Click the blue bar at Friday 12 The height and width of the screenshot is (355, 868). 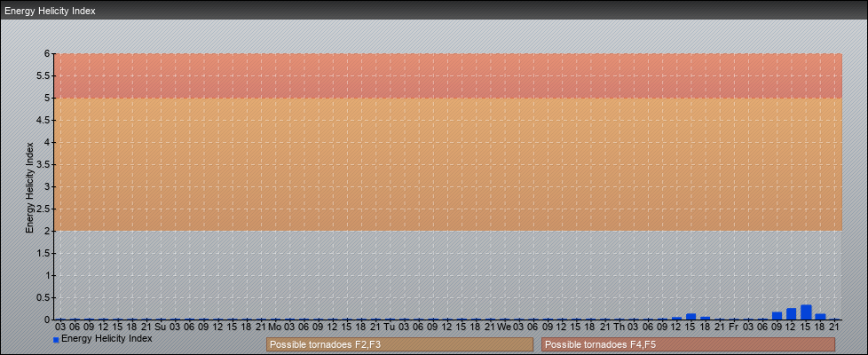click(x=792, y=314)
